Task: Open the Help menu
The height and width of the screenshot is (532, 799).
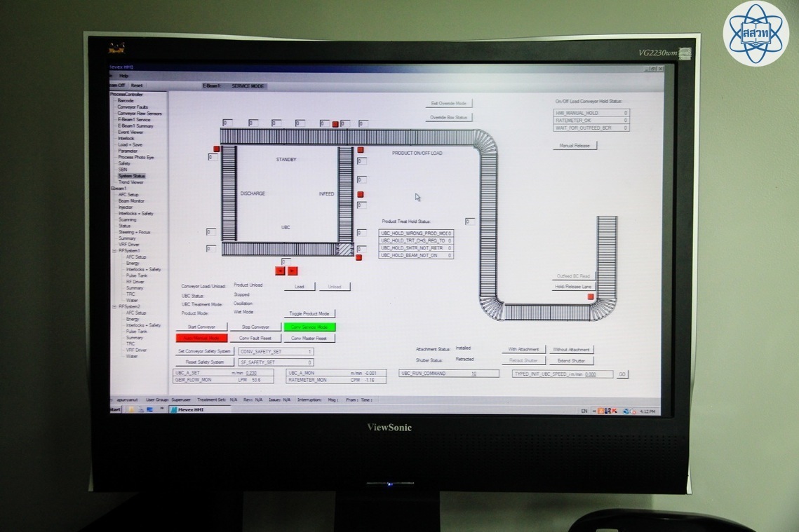Action: pyautogui.click(x=124, y=76)
